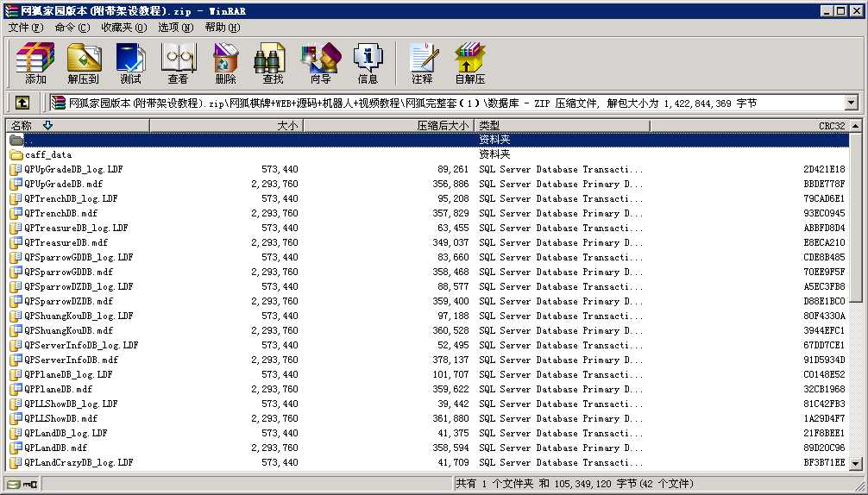
Task: Select QPTrenchDB.mdf file name
Action: 61,213
